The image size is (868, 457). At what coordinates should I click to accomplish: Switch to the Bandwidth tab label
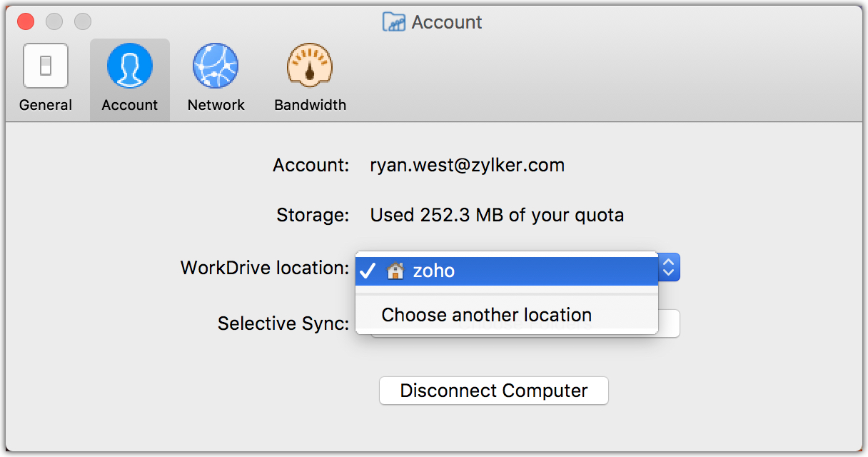[x=310, y=105]
